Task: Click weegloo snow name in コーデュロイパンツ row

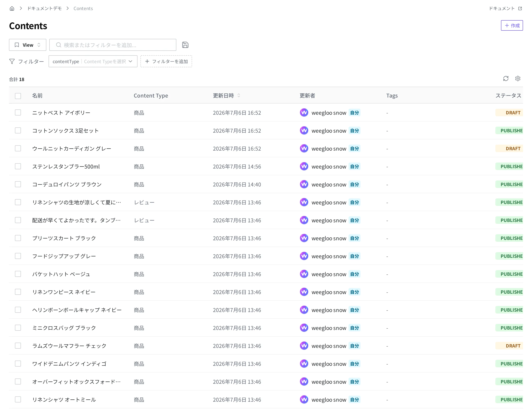Action: click(x=329, y=185)
